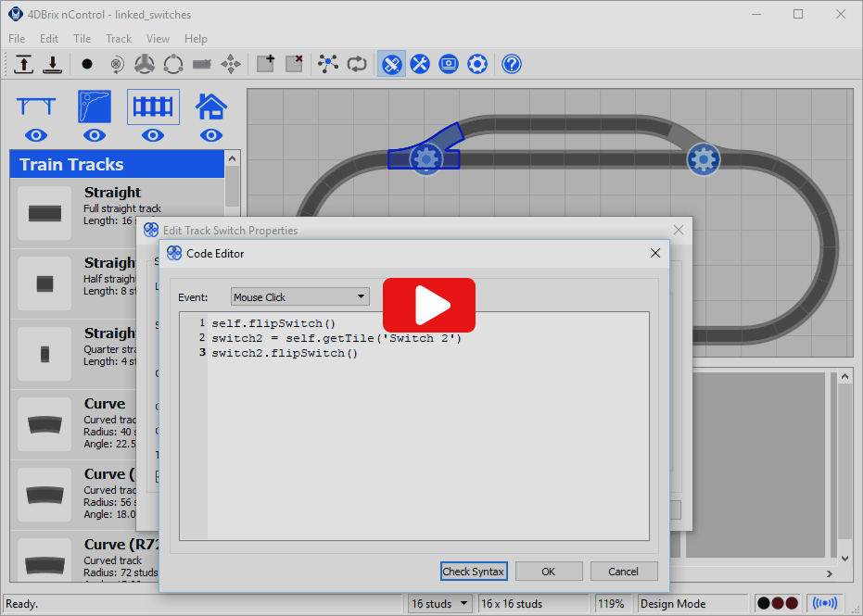Click the circle-with-three-nodes toolbar icon
This screenshot has height=616, width=863.
173,64
